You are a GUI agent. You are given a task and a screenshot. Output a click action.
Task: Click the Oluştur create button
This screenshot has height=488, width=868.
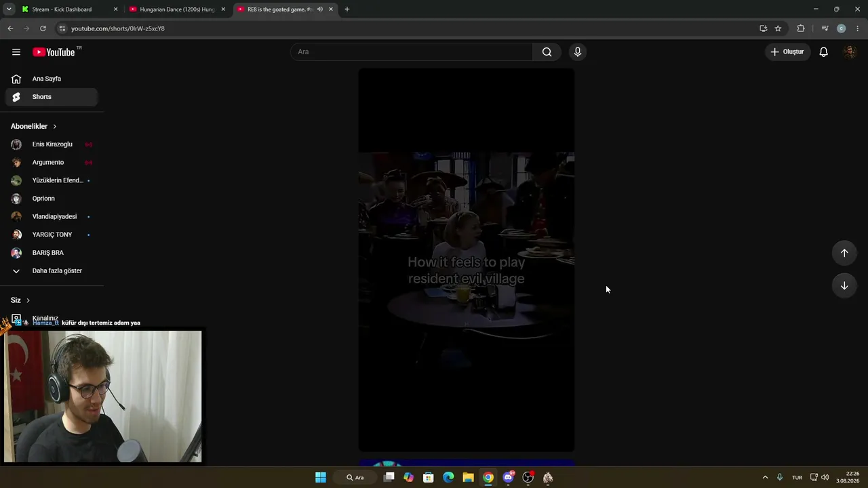[787, 52]
